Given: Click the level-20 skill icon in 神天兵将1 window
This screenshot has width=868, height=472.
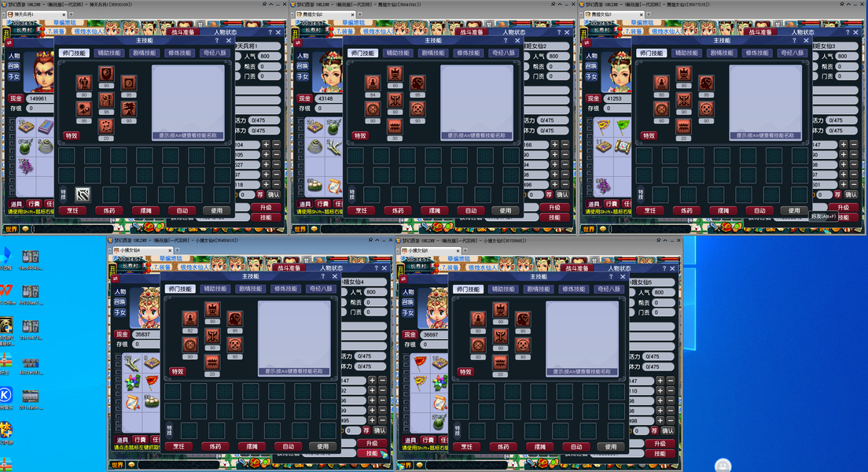Looking at the screenshot, I should pos(105,127).
